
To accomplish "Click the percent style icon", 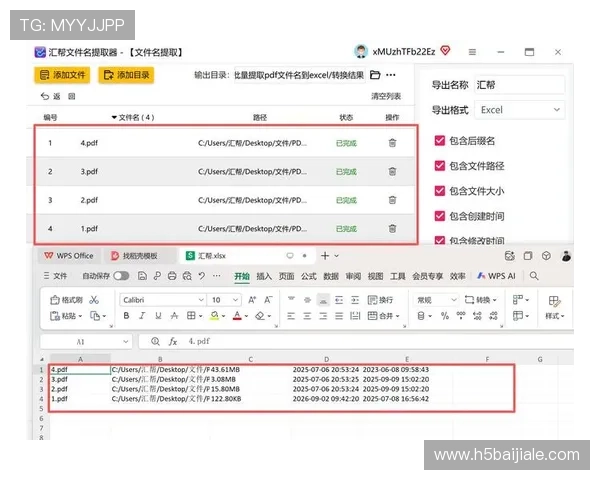I will tap(445, 316).
